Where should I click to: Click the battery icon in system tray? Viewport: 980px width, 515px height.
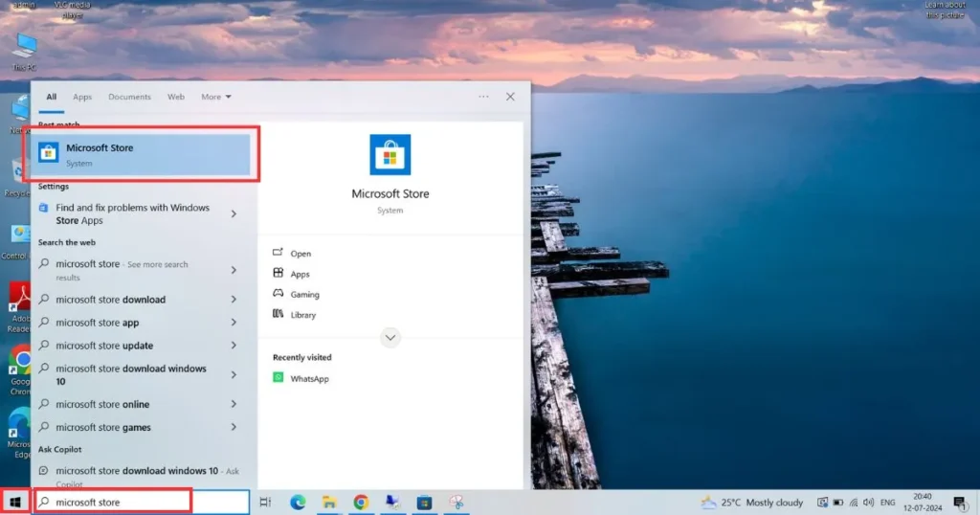tap(838, 502)
